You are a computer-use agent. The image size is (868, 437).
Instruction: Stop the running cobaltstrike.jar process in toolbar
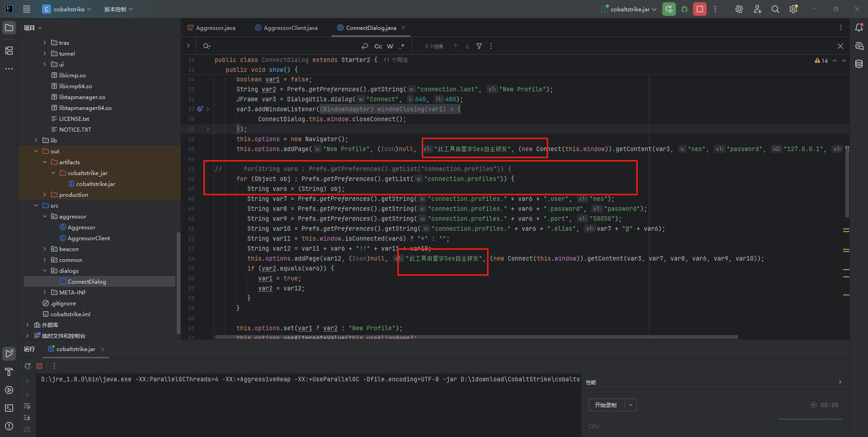[x=700, y=9]
